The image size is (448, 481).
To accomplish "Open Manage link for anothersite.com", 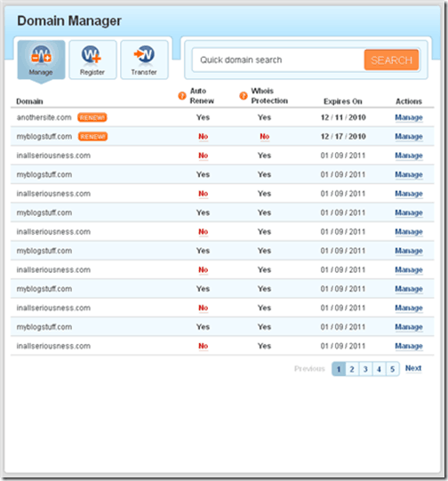I will pos(409,117).
